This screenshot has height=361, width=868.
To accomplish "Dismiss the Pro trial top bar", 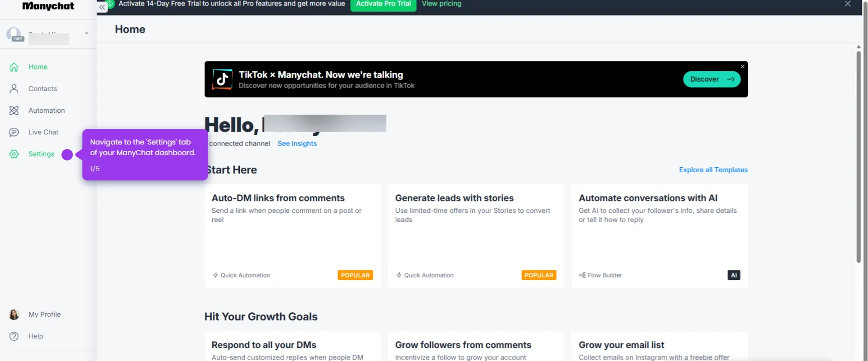I will click(x=847, y=4).
